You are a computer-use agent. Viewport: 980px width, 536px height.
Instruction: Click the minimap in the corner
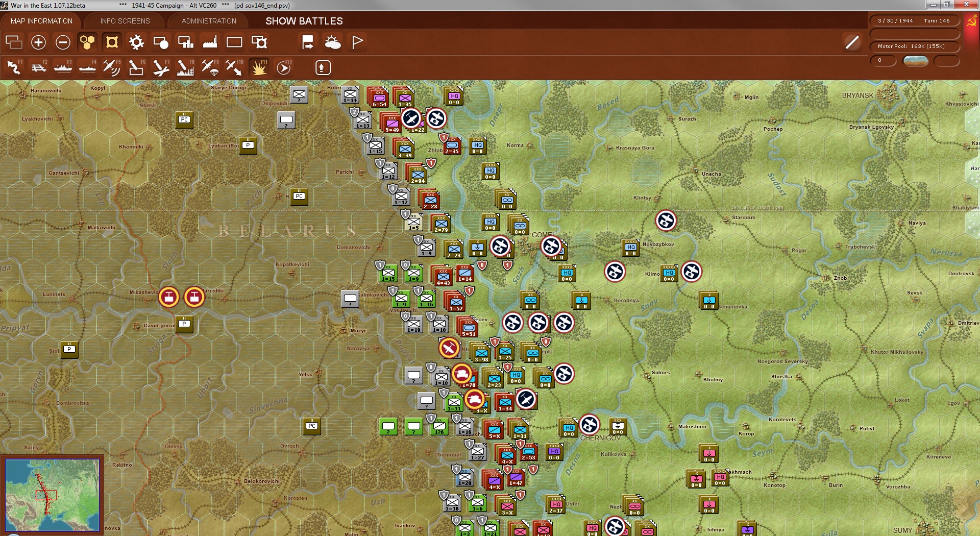[x=52, y=495]
